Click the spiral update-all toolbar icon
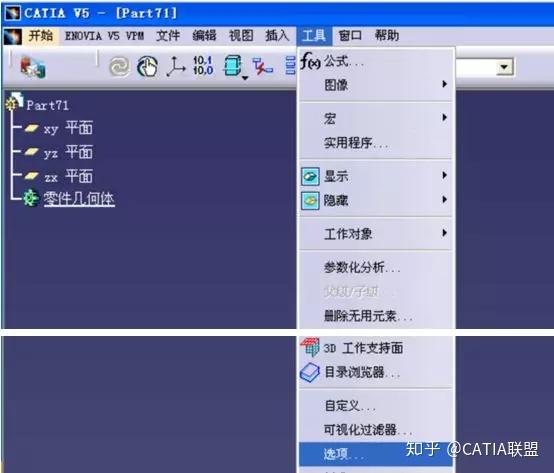The height and width of the screenshot is (473, 554). coord(119,67)
